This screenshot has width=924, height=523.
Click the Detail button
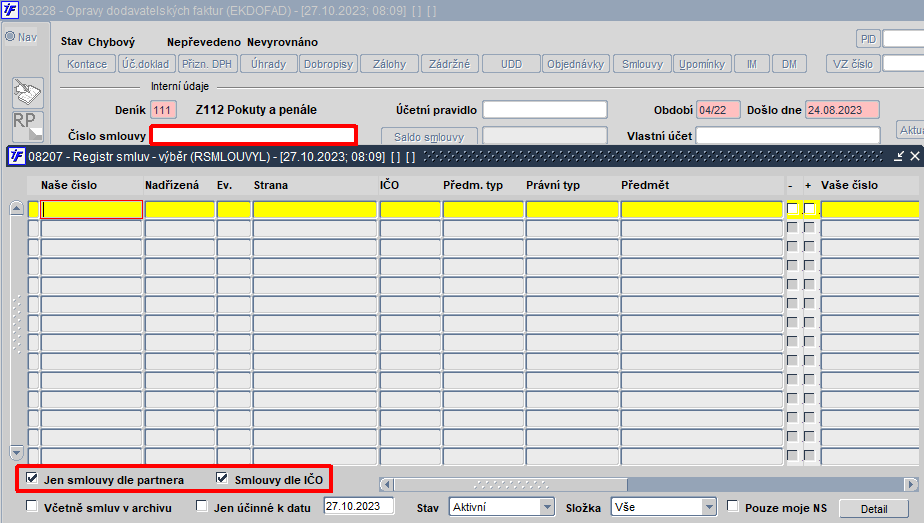coord(873,509)
